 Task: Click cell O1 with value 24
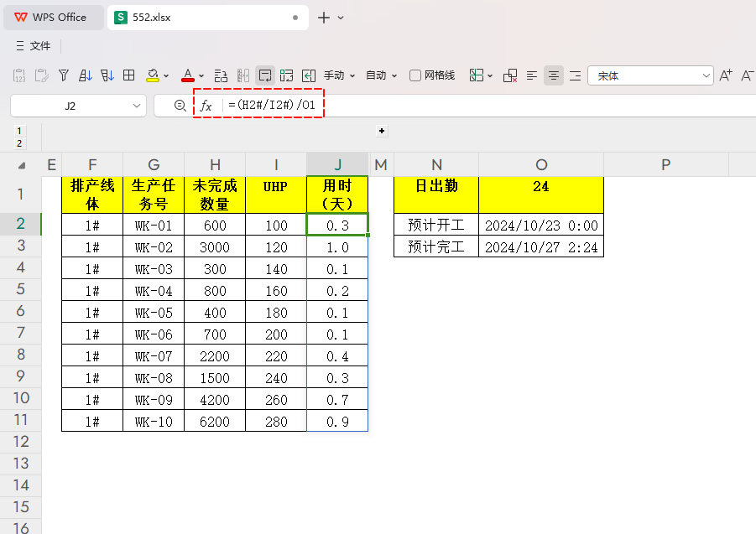click(541, 194)
